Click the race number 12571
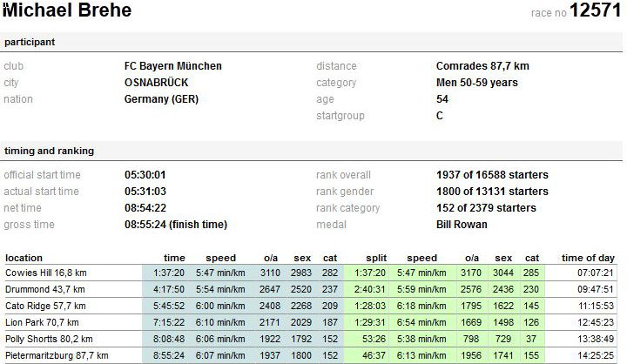 (x=596, y=11)
